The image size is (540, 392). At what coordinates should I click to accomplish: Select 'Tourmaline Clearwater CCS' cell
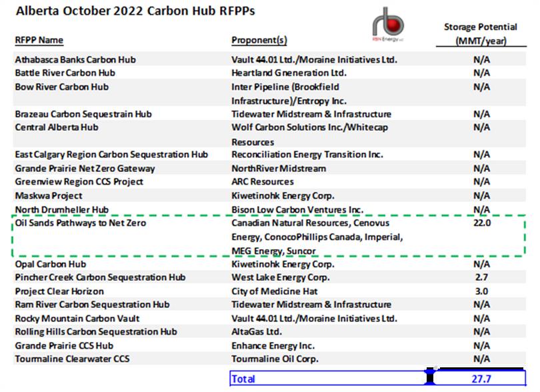pyautogui.click(x=72, y=359)
